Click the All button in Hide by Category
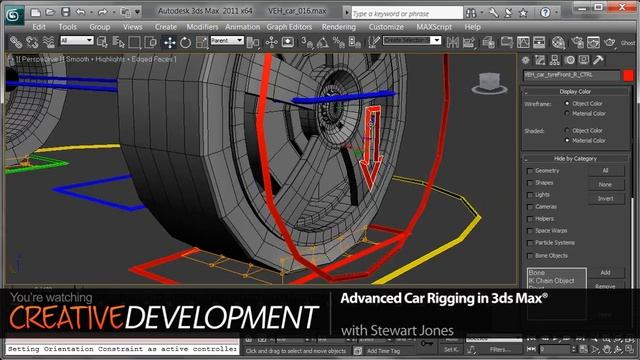Image resolution: width=640 pixels, height=360 pixels. pyautogui.click(x=606, y=171)
